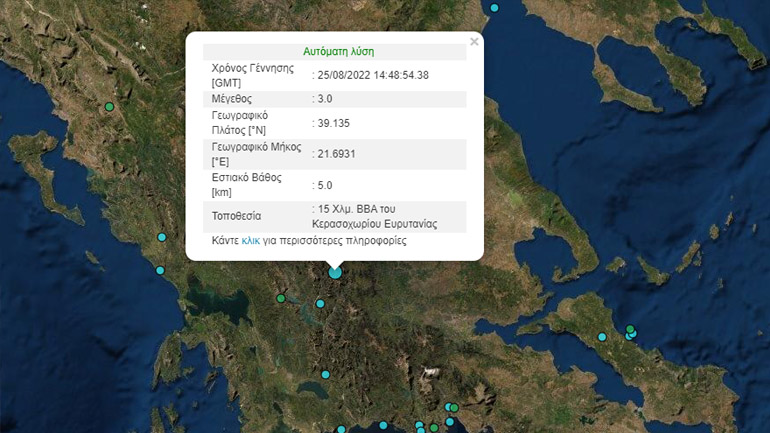Click the 'Γεωγραφικό Μήκος [°E]' label

coord(256,154)
